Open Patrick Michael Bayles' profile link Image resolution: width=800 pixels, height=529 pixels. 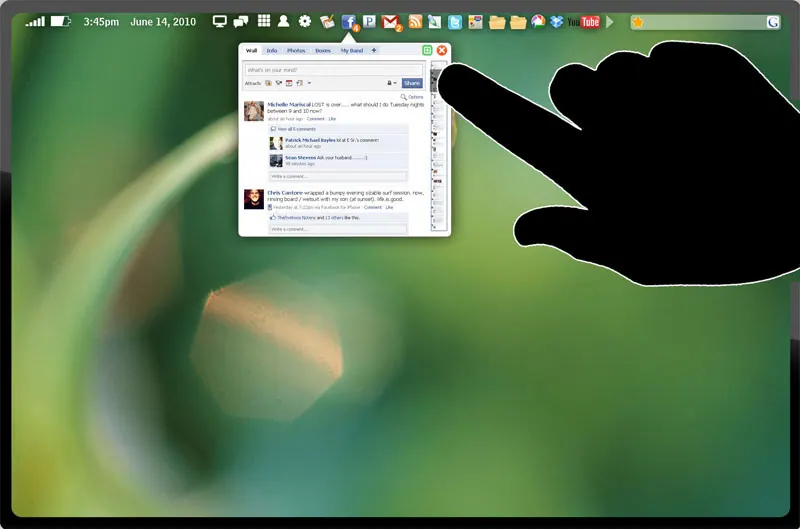click(310, 140)
